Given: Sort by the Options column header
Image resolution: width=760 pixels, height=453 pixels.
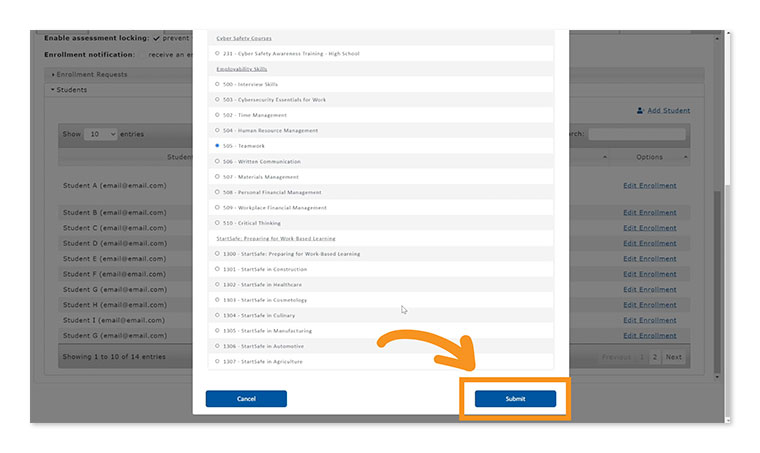Looking at the screenshot, I should coord(649,157).
